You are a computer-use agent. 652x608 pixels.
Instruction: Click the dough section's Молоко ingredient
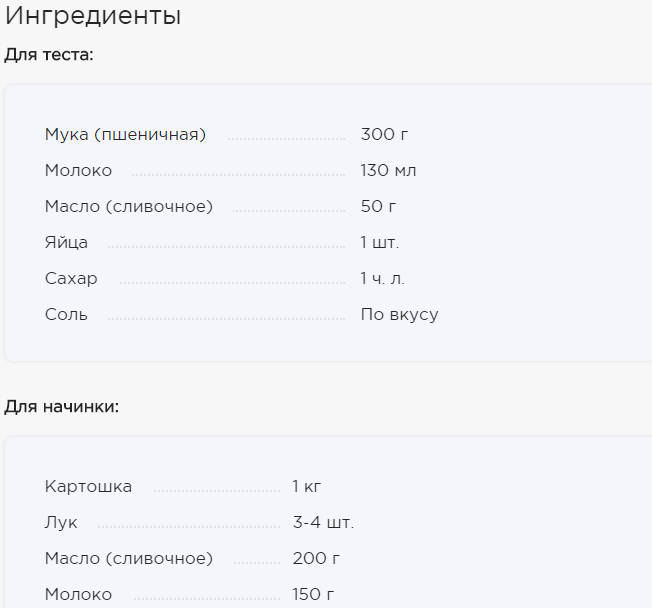click(x=79, y=171)
